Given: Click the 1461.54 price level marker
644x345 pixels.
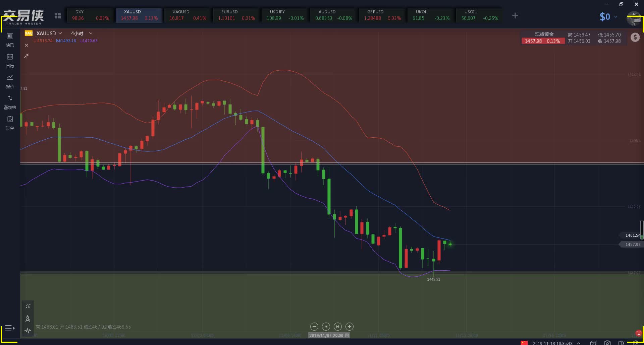Looking at the screenshot, I should (x=632, y=235).
